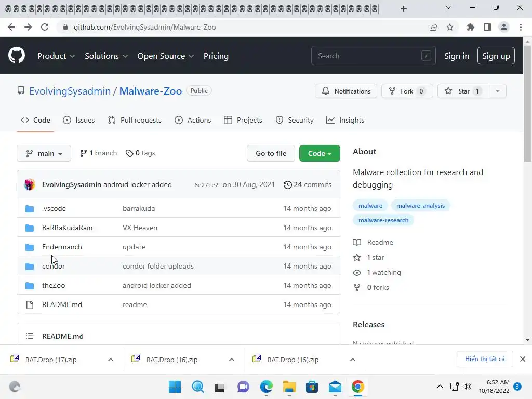Screen dimensions: 532x399
Task: Jump to the Readme link in About
Action: click(x=373, y=242)
